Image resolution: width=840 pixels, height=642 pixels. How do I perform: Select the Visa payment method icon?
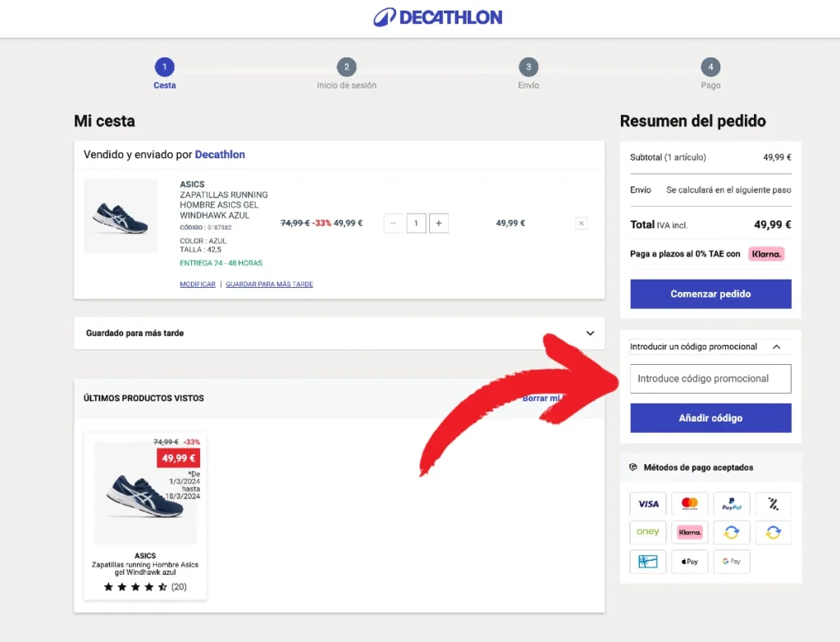point(647,503)
